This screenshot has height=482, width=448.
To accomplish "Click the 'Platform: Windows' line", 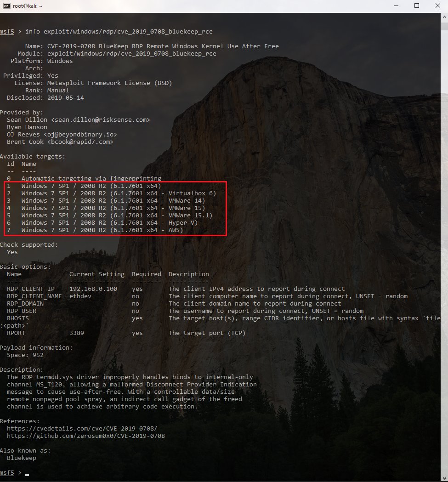I will point(41,61).
